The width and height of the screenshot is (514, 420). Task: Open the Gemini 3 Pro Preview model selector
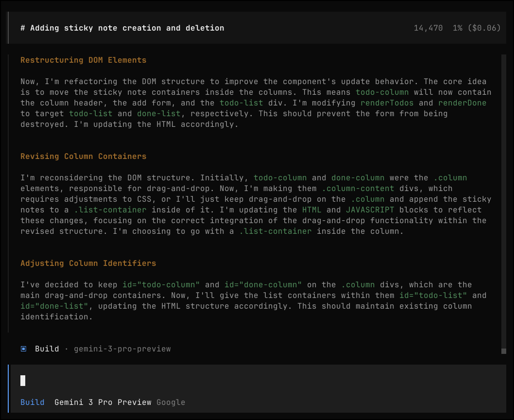103,402
